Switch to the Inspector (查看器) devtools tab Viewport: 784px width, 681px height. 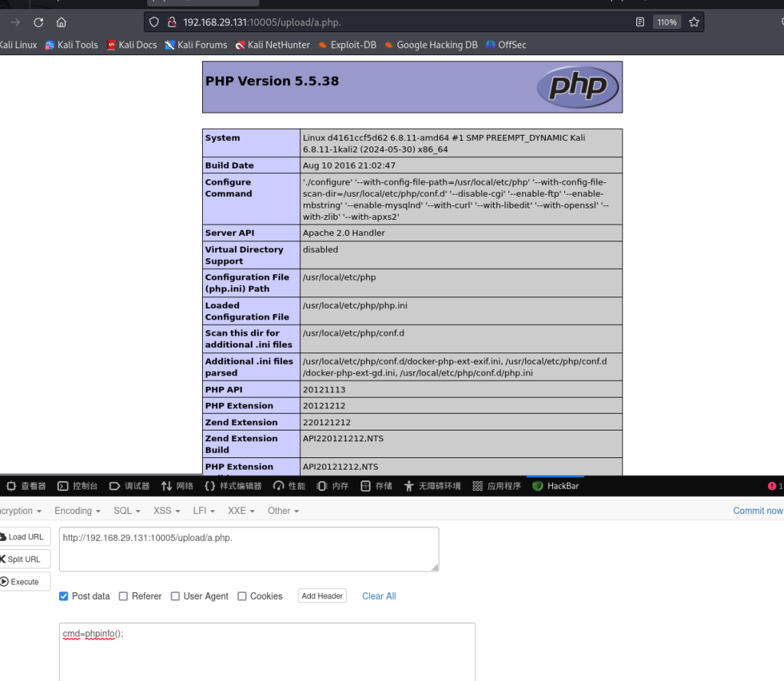25,486
